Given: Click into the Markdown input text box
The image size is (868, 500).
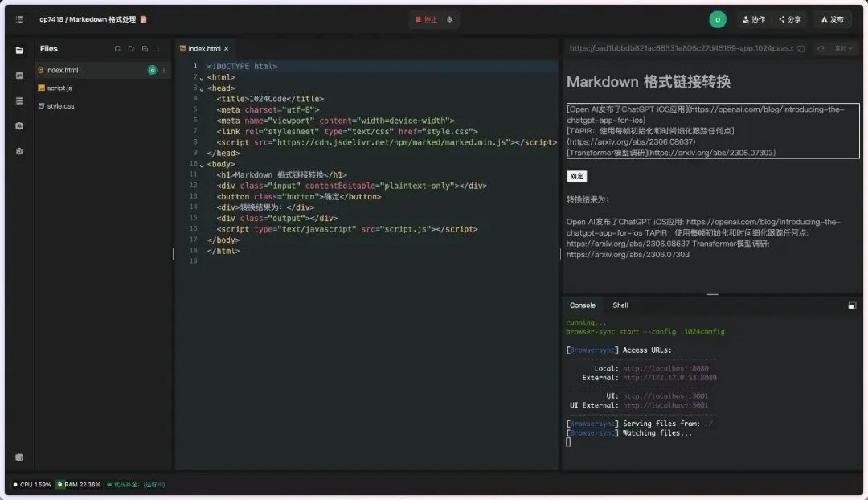Looking at the screenshot, I should (x=713, y=131).
